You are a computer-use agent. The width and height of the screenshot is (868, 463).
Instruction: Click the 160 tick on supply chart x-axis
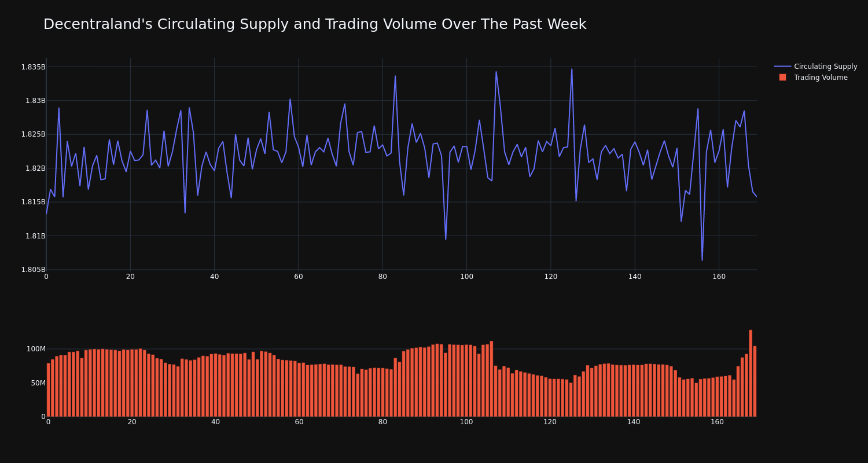click(719, 277)
